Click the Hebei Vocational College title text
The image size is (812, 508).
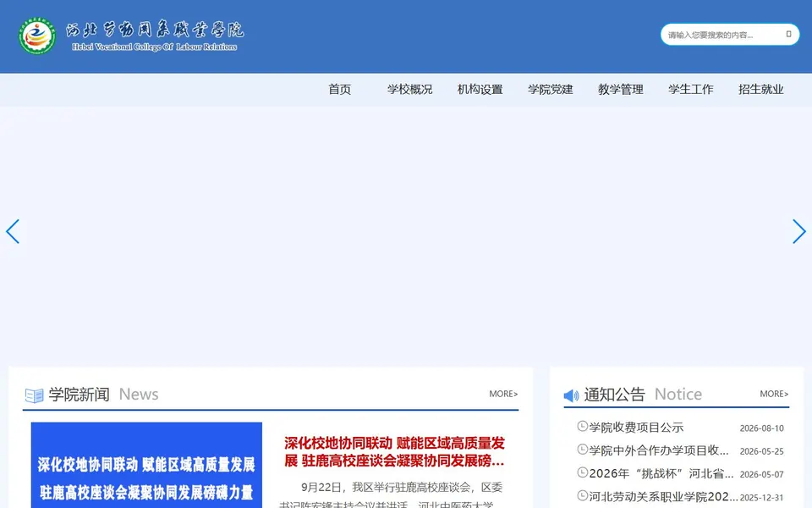(x=154, y=47)
